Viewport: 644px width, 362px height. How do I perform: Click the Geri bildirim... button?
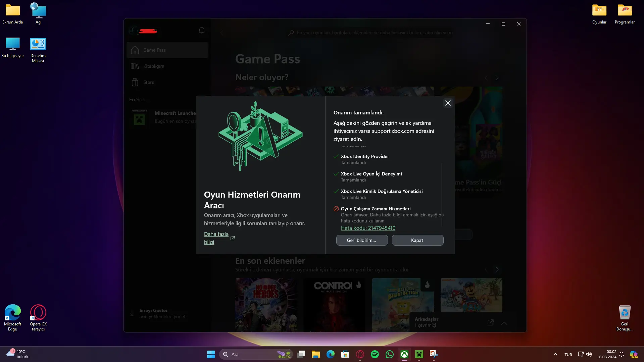[362, 240]
